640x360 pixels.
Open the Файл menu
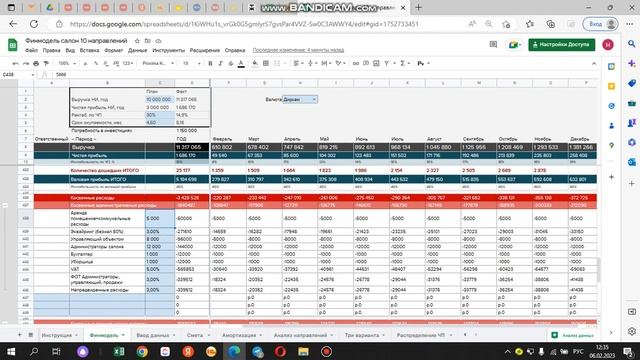(31, 50)
